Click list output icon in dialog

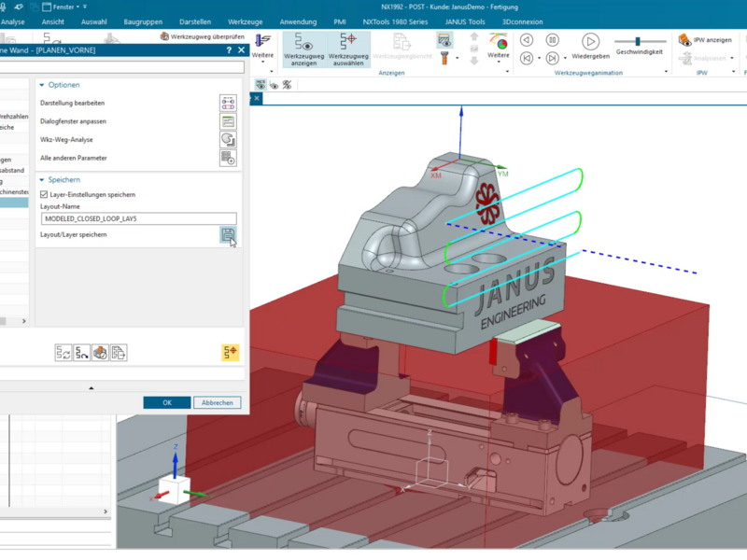click(119, 353)
